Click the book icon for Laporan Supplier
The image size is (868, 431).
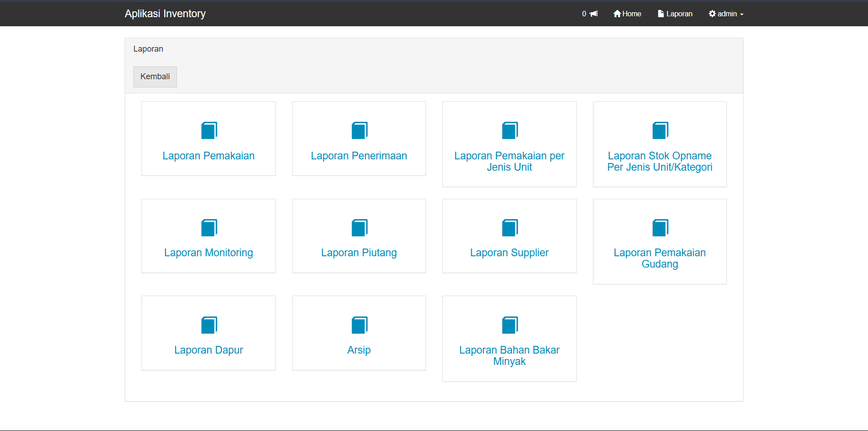pos(510,228)
